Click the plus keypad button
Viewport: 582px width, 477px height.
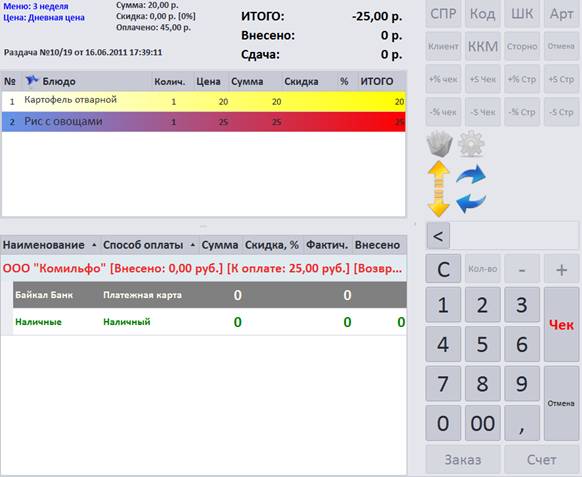(x=562, y=269)
